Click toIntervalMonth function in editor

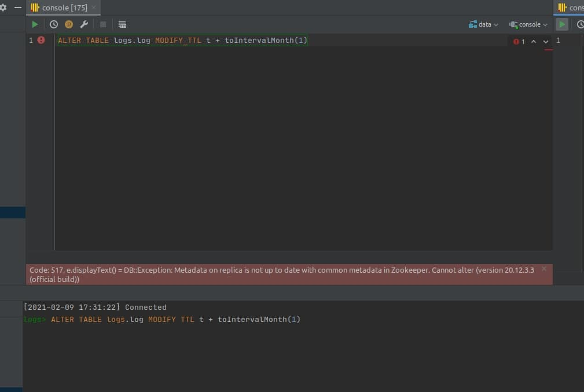259,41
